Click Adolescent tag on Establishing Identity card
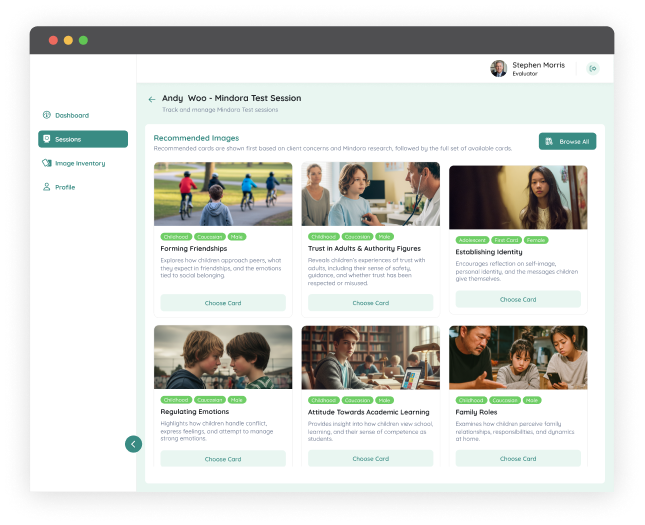Screen dimensions: 645x525 pos(472,240)
